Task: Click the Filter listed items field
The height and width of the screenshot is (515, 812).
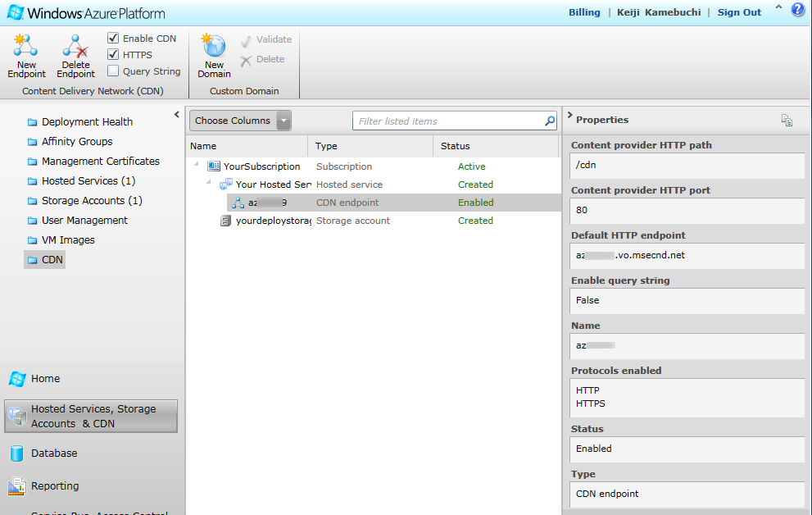Action: pyautogui.click(x=449, y=121)
